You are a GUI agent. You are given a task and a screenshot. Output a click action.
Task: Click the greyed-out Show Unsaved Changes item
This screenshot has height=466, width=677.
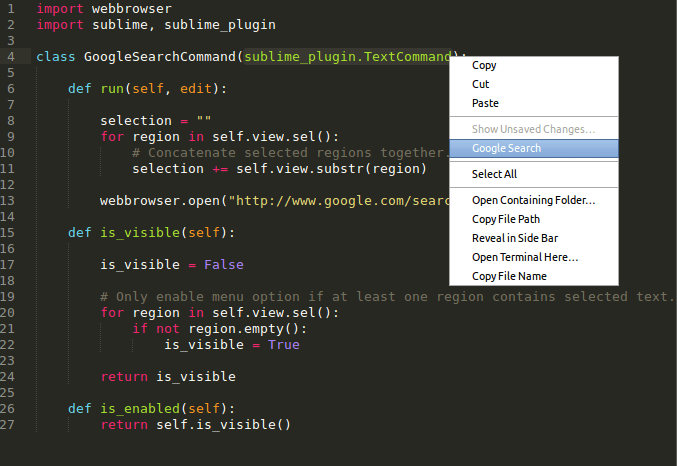click(x=533, y=129)
